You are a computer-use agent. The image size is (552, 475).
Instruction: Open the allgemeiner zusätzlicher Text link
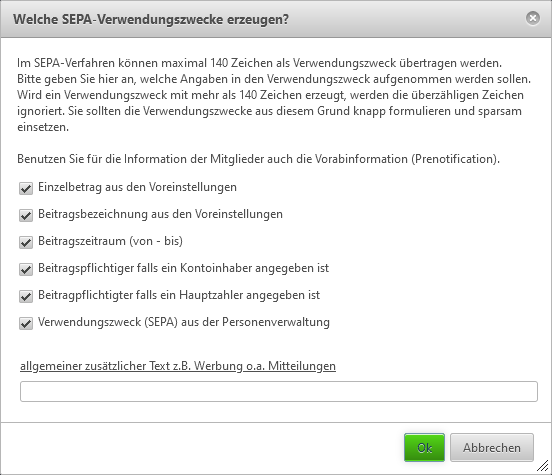[178, 366]
